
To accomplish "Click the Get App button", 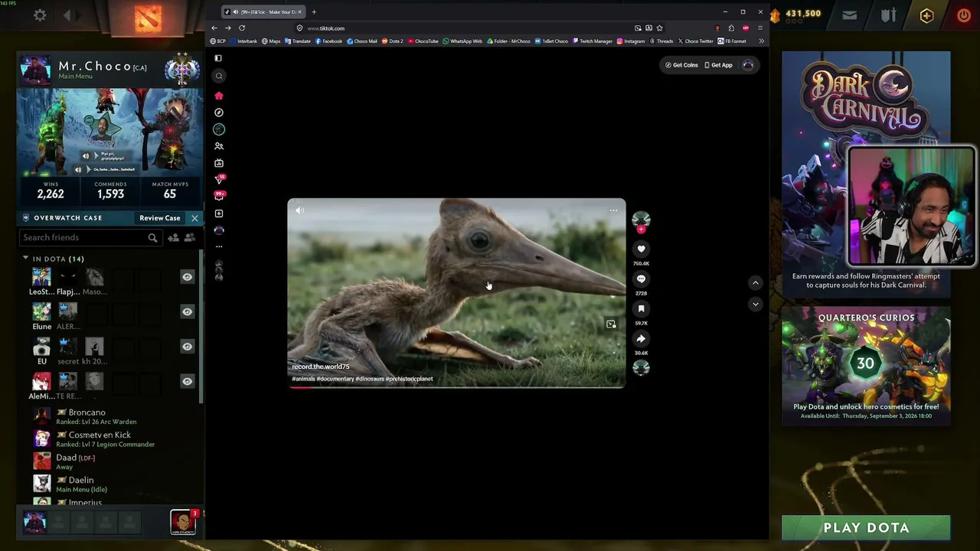I will click(718, 65).
